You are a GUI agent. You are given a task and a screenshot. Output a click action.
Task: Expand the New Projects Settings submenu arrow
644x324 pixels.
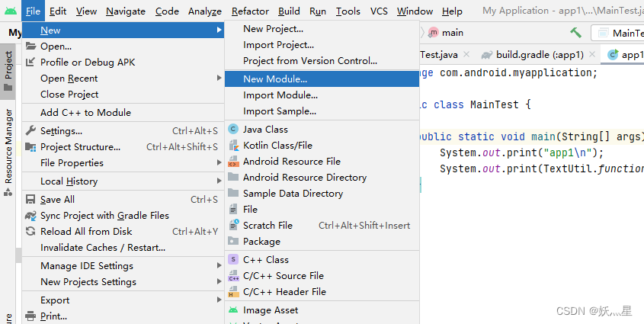pyautogui.click(x=219, y=282)
